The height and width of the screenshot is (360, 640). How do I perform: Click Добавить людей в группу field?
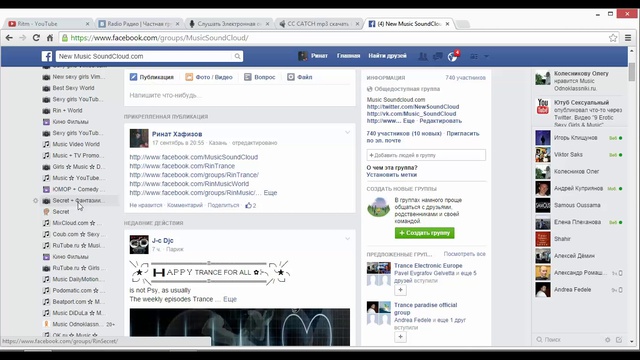[x=426, y=155]
